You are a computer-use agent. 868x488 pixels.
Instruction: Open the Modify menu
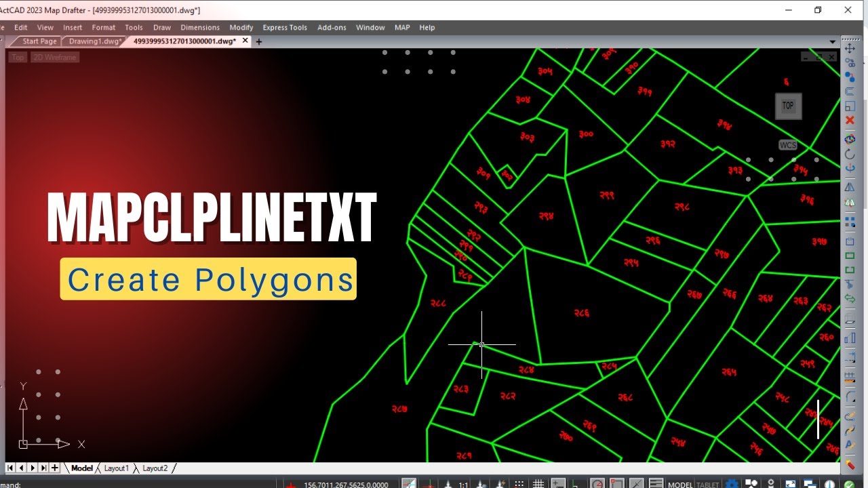click(x=241, y=27)
